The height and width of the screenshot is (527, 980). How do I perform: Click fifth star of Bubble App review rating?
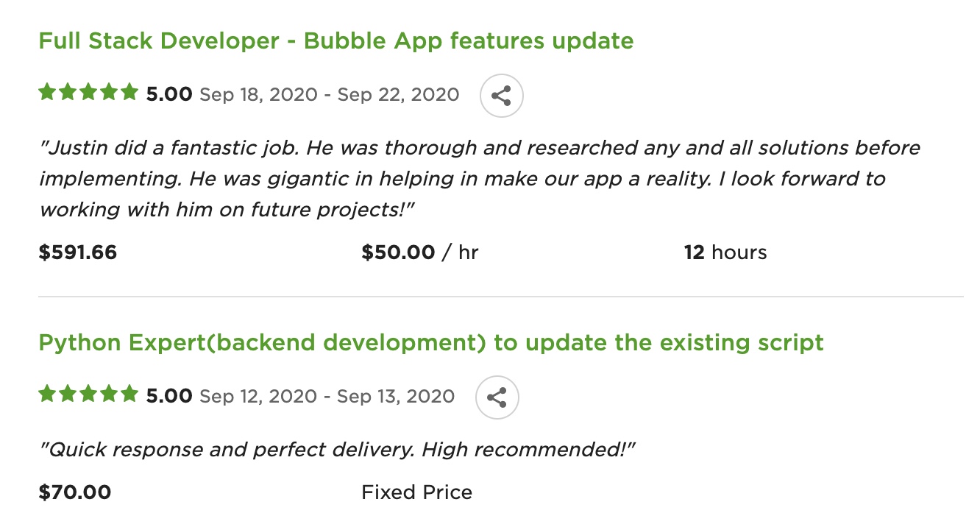click(x=129, y=93)
